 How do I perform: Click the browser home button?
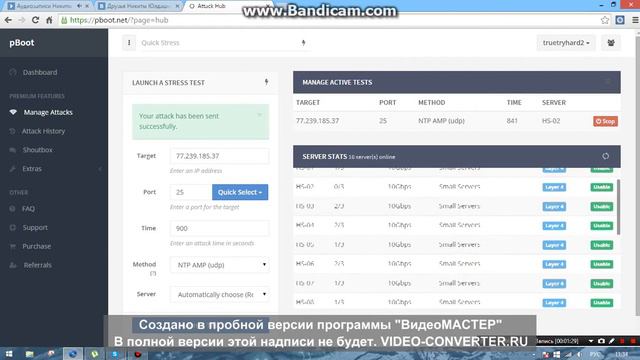tap(49, 20)
